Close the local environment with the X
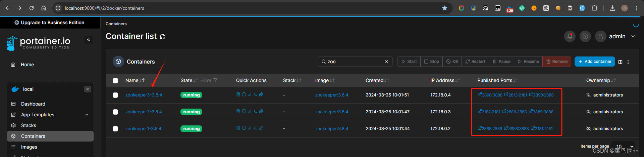644x157 pixels. 88,89
